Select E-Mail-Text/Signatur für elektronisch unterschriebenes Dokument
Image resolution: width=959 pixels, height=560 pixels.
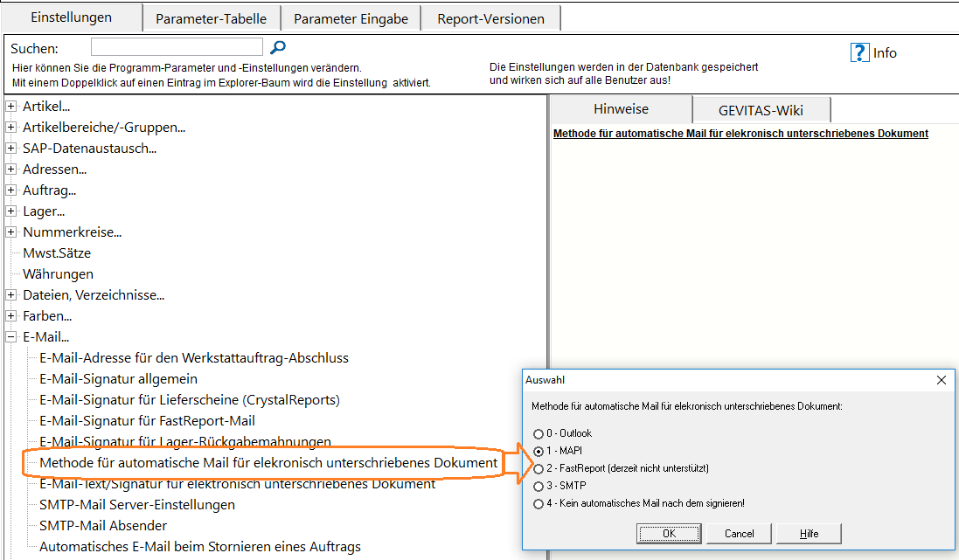coord(237,484)
